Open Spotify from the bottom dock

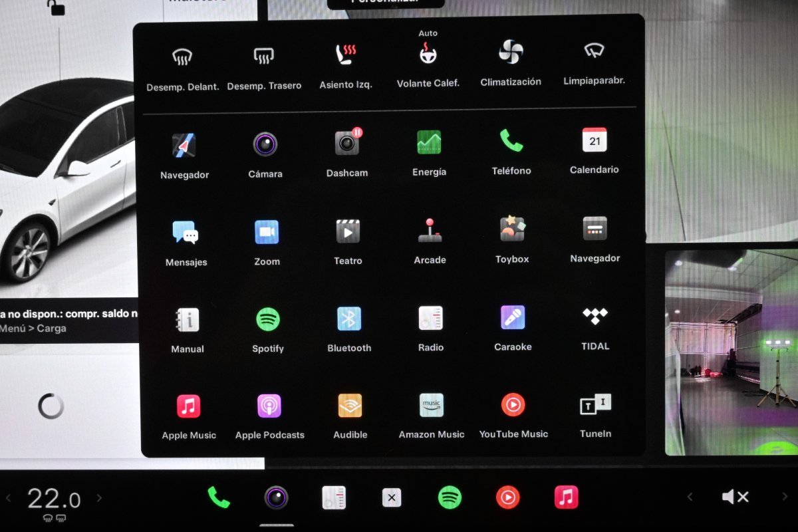450,497
